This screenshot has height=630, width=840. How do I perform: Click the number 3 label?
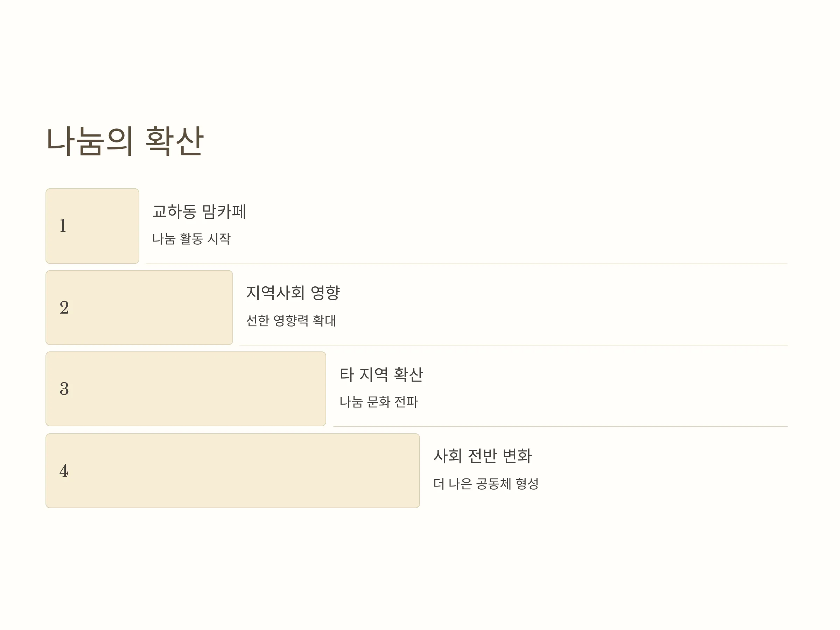[64, 388]
